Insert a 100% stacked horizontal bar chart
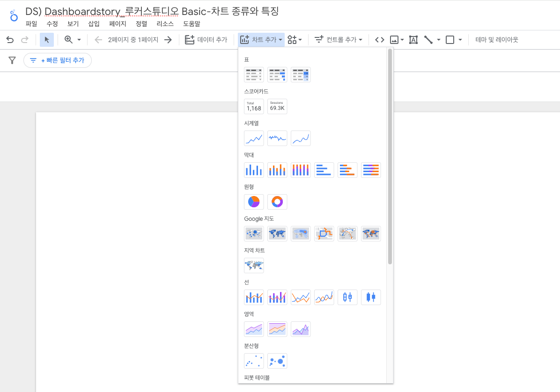Image resolution: width=560 pixels, height=392 pixels. [x=371, y=170]
